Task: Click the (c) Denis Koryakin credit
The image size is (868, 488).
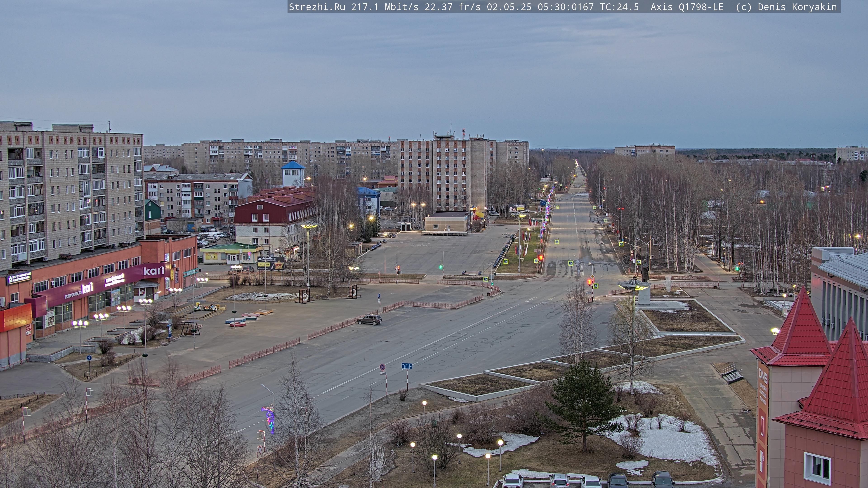Action: click(x=786, y=7)
